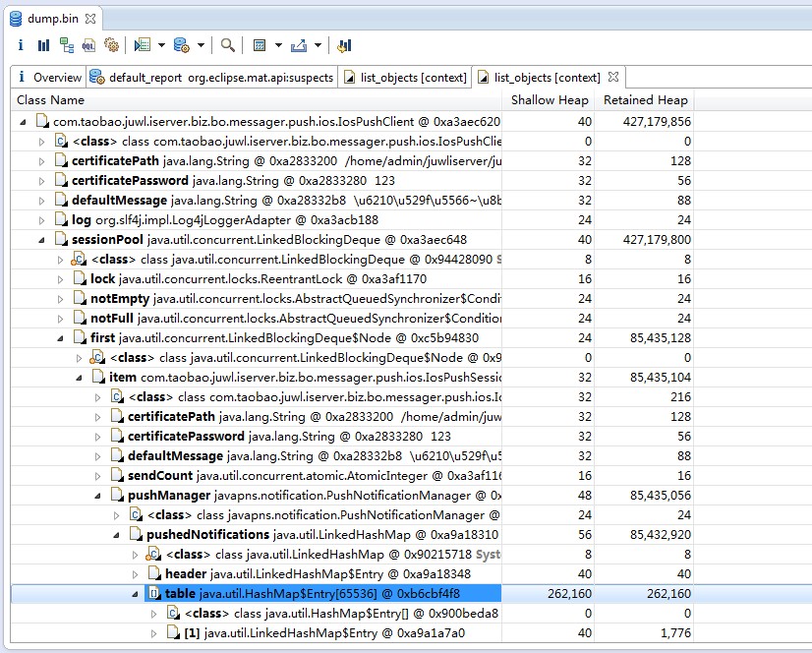Viewport: 812px width, 653px height.
Task: Close the active list_objects [context] tab
Action: pos(613,77)
